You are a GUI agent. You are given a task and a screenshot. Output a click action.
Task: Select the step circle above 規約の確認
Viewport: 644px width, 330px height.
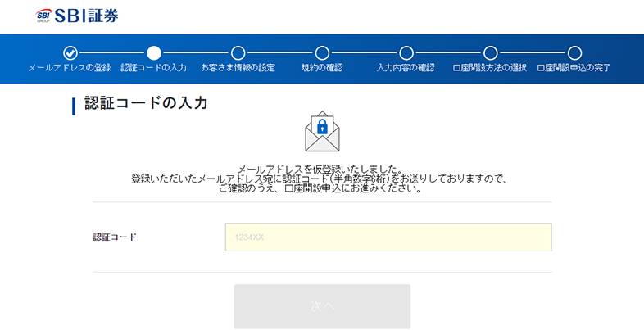(322, 52)
